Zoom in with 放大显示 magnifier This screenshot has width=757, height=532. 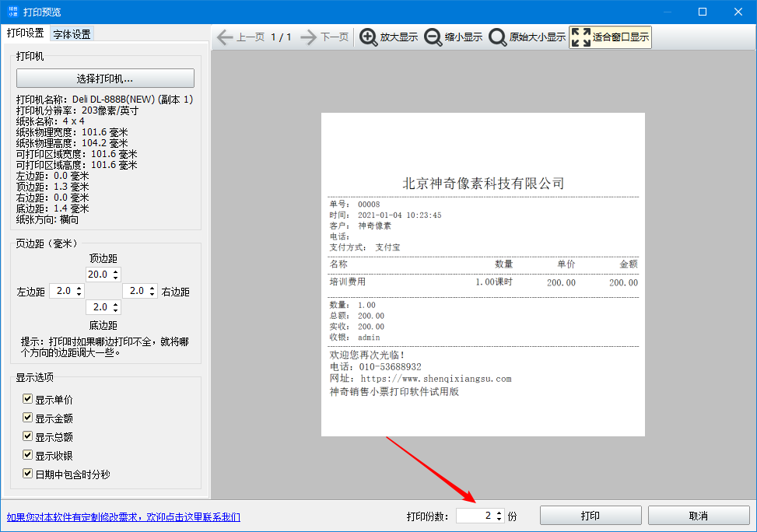click(x=388, y=37)
